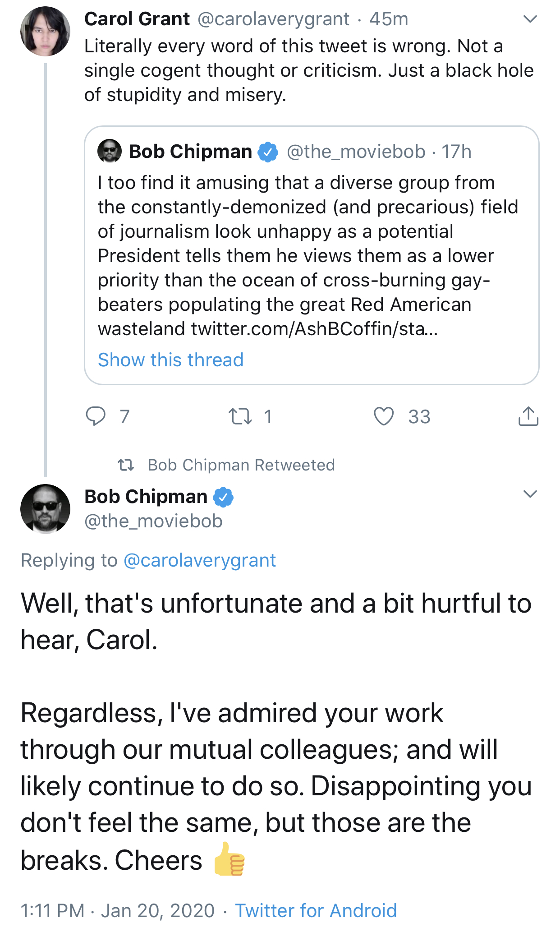Click 'Twitter for Android' source link
The height and width of the screenshot is (932, 560).
[316, 910]
